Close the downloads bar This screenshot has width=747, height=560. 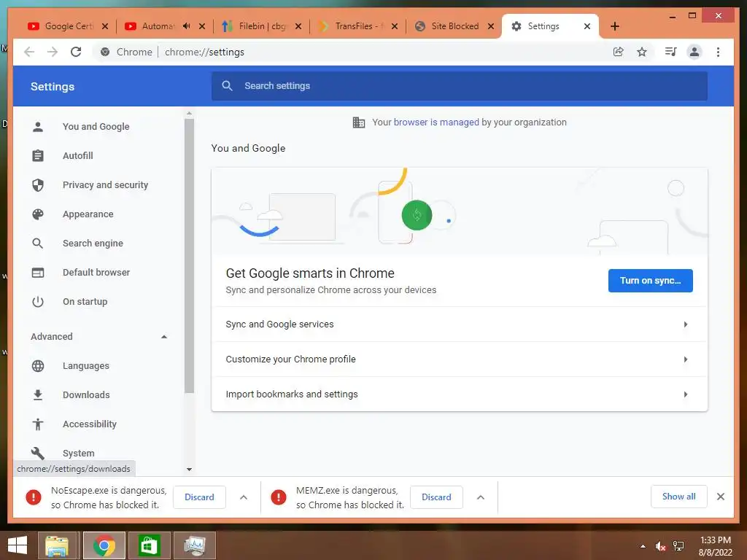point(721,497)
